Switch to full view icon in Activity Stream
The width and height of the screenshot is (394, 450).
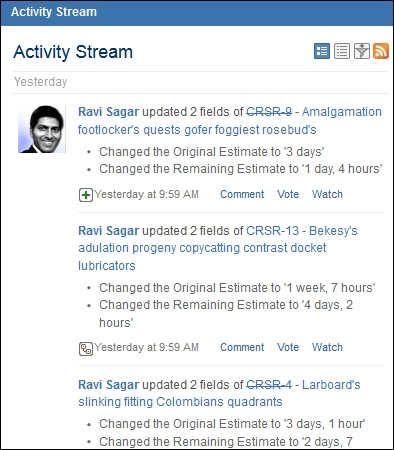pos(322,51)
